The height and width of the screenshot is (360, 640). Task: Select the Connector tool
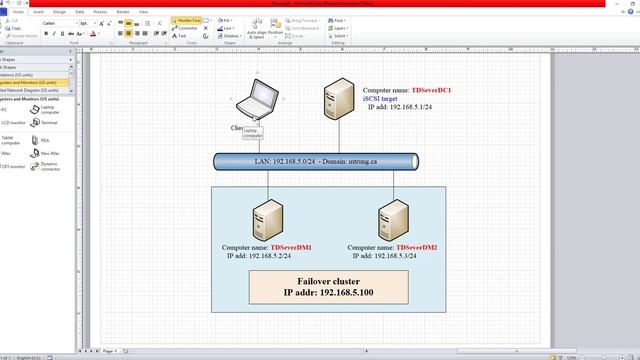185,28
